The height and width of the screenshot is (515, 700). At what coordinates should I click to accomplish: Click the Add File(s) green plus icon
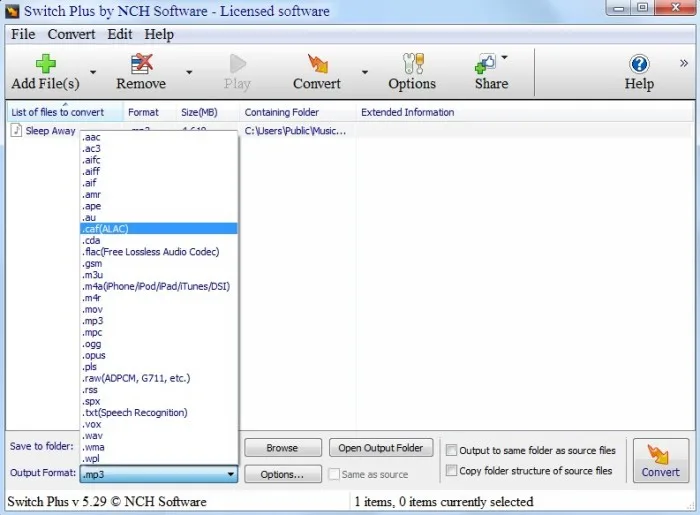pyautogui.click(x=46, y=64)
